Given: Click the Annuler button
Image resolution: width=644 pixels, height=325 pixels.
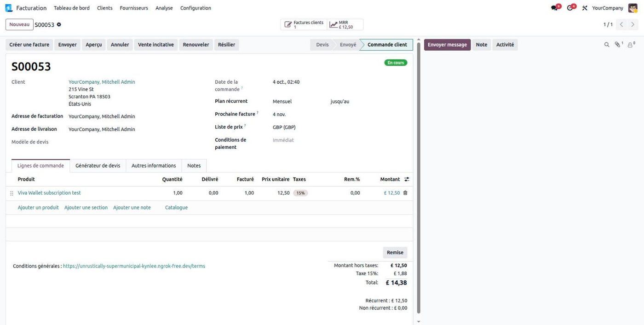Looking at the screenshot, I should 120,45.
